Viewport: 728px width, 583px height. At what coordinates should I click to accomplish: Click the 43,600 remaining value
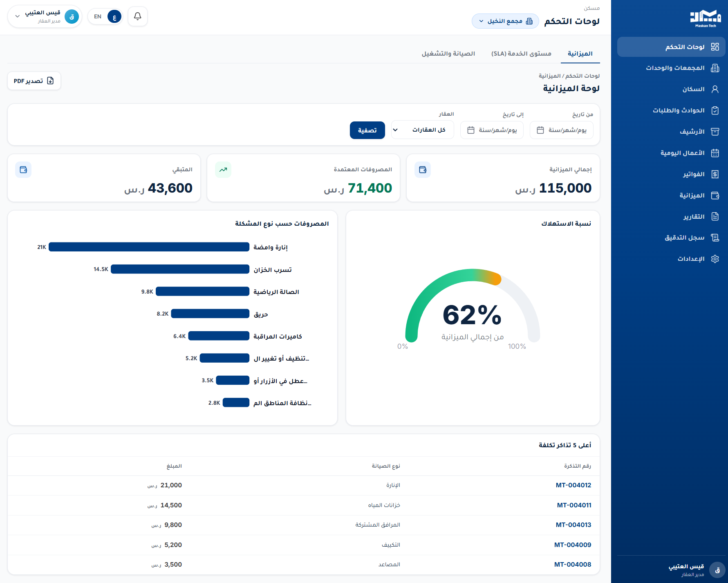pos(170,188)
